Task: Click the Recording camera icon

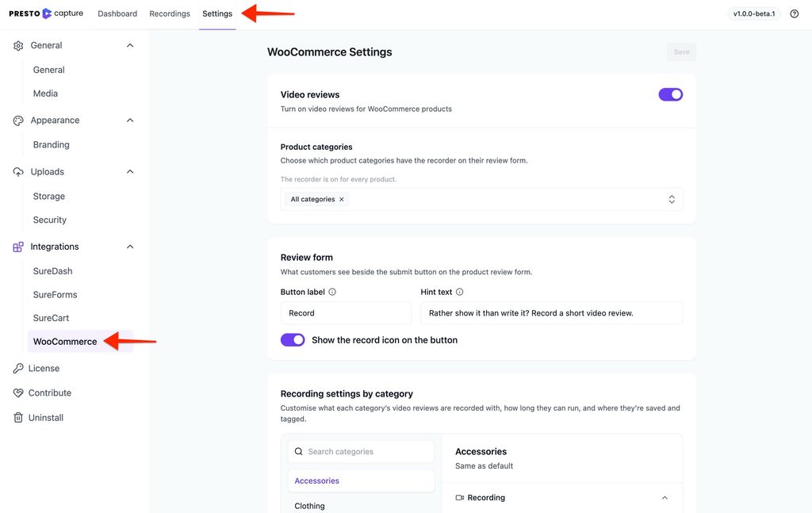Action: [x=459, y=497]
